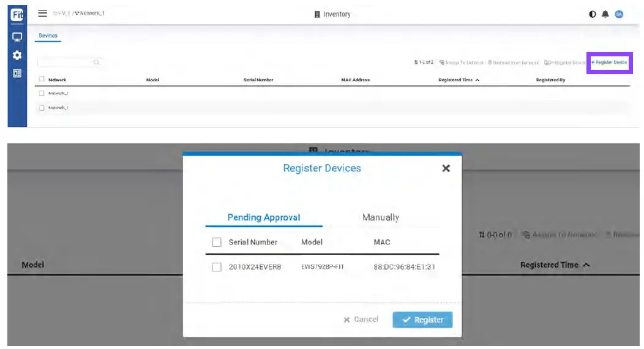The image size is (644, 349).
Task: Click the Cancel button in Register Devices
Action: tap(361, 320)
